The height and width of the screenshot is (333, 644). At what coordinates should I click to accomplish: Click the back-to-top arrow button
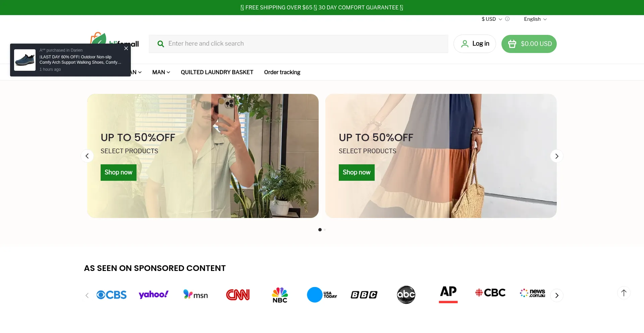[624, 292]
